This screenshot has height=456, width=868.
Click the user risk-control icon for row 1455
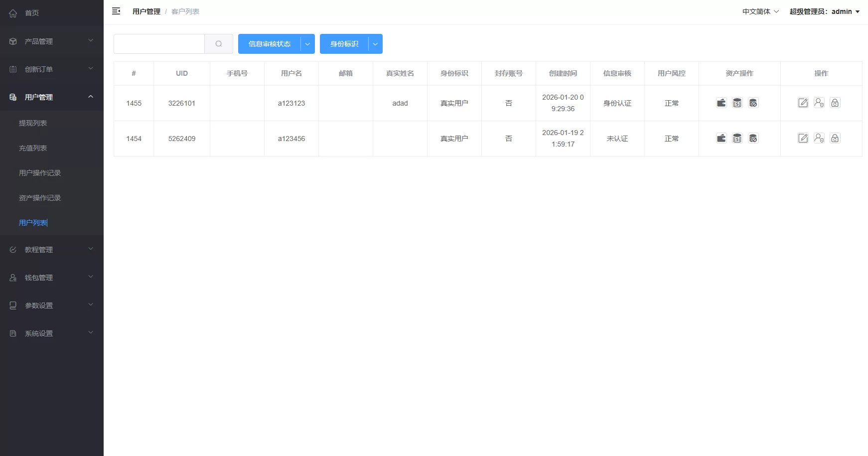pos(819,103)
